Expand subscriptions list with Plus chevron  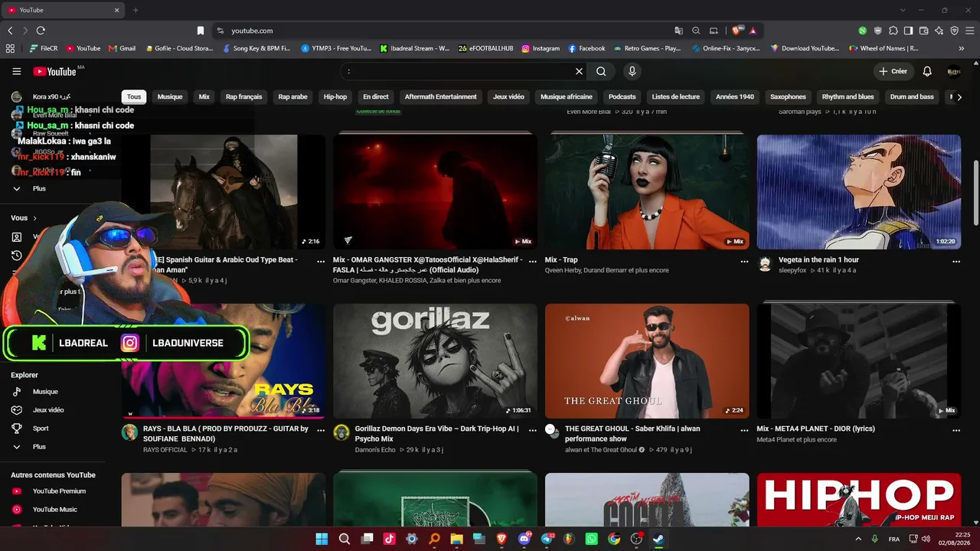tap(17, 188)
